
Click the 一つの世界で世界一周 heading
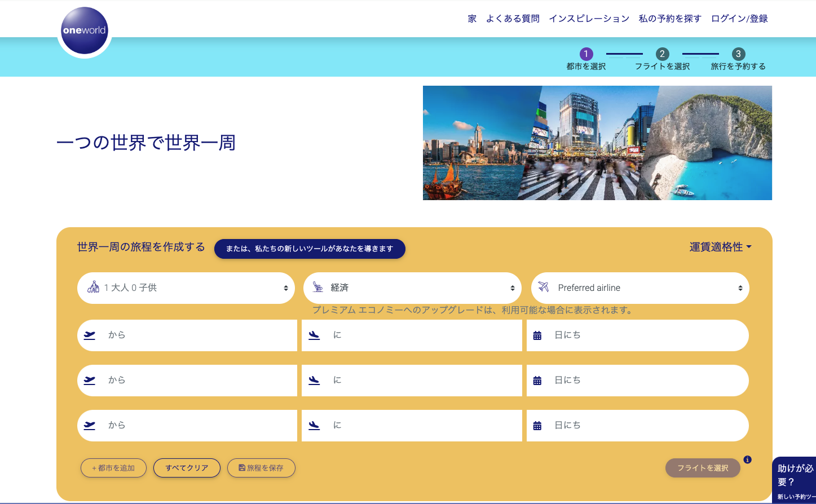146,143
